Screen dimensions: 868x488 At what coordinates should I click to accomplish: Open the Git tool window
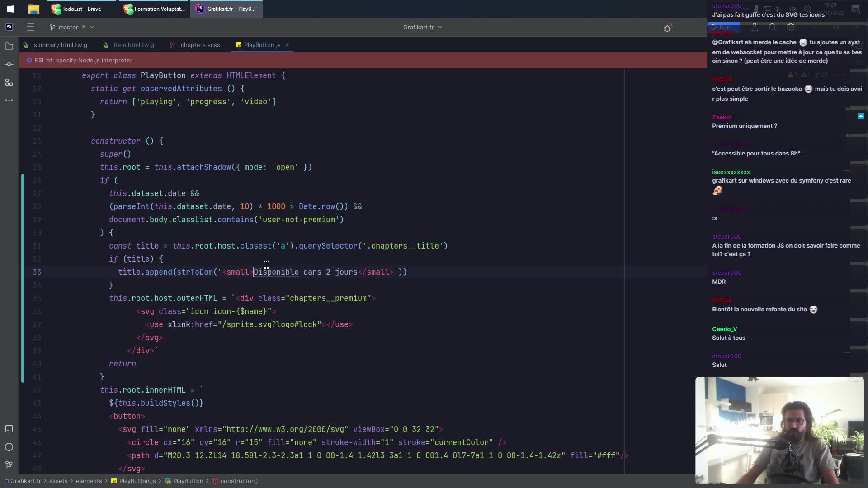click(9, 465)
